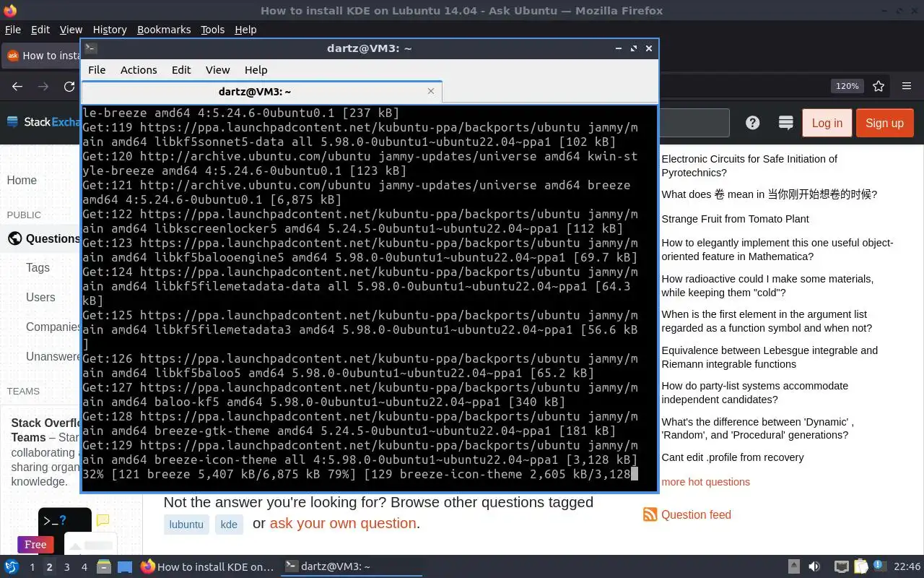Screen dimensions: 924x578
Task: Click the Ask Ubuntu search field
Action: (x=694, y=123)
